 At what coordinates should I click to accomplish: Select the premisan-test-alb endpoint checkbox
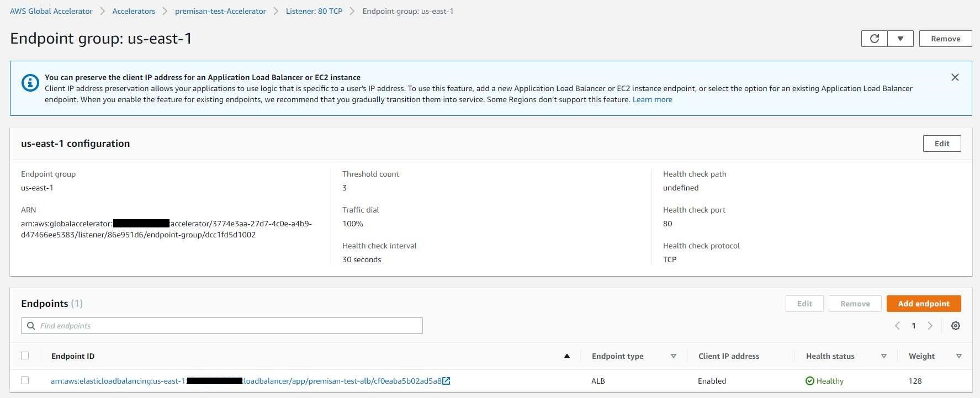point(25,380)
